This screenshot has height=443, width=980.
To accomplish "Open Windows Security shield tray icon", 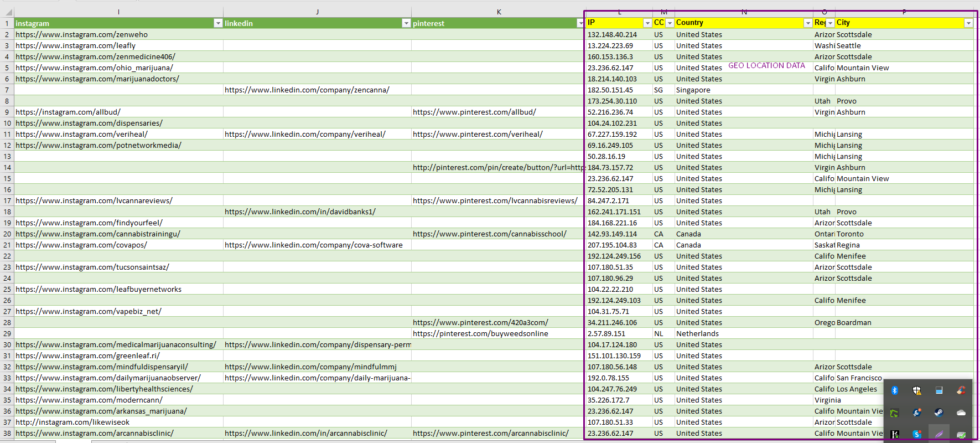I will (x=917, y=390).
